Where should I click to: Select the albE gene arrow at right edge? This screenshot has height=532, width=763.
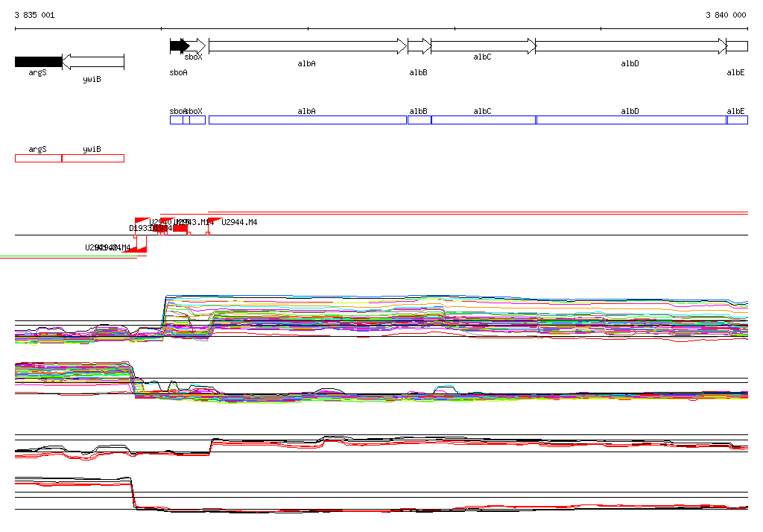737,46
